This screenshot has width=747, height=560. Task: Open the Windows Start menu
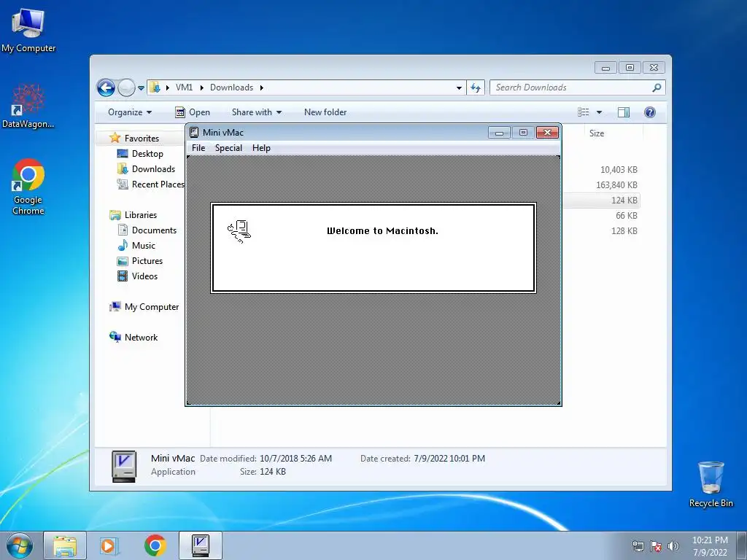click(20, 545)
